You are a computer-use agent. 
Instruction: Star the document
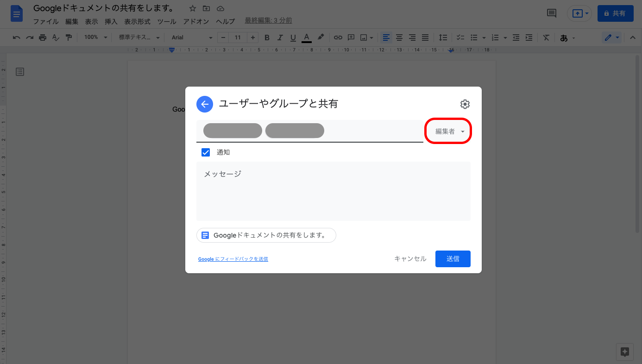[193, 8]
